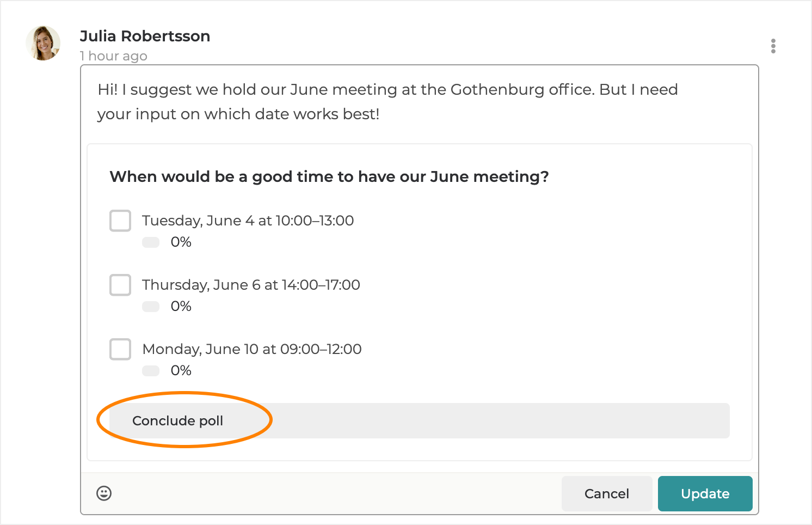Click the Tuesday, June 4 option label
The height and width of the screenshot is (525, 812).
tap(248, 221)
